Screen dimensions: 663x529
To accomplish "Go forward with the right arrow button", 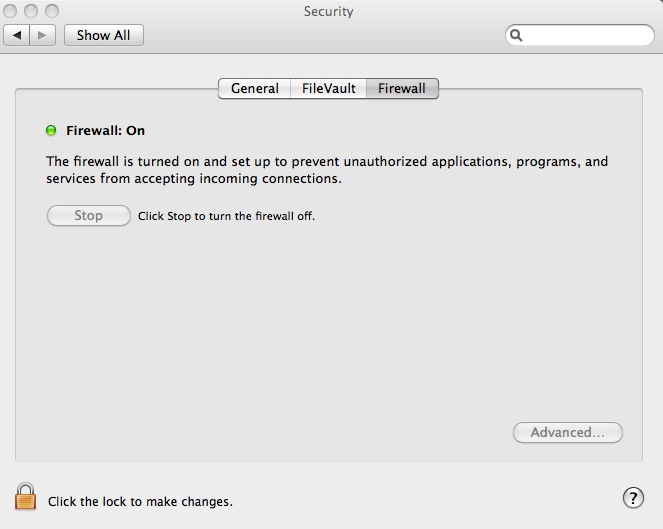I will pos(42,35).
